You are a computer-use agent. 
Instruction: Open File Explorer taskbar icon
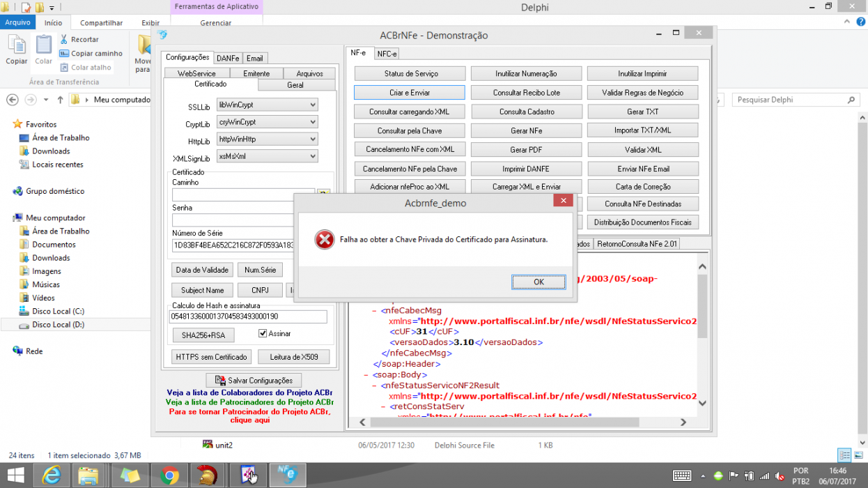[89, 475]
